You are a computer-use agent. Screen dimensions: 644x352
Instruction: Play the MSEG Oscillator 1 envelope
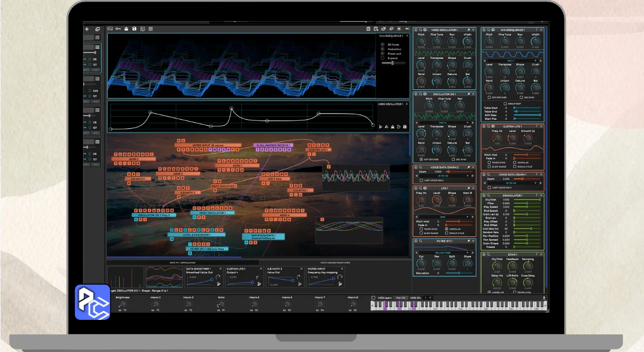380,127
